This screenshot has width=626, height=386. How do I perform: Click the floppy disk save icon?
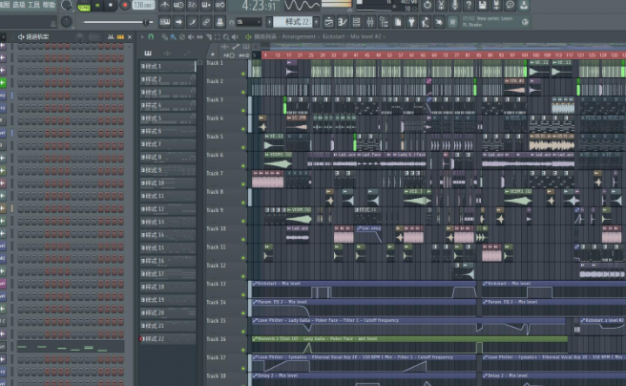tap(482, 5)
